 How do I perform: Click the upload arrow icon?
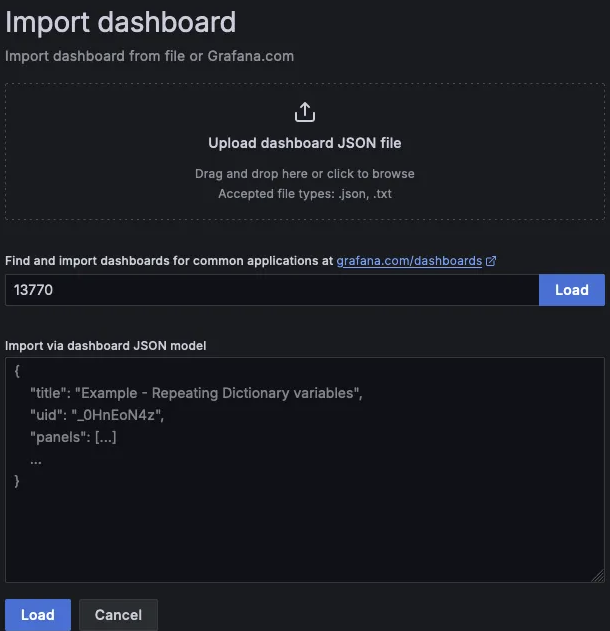point(305,112)
